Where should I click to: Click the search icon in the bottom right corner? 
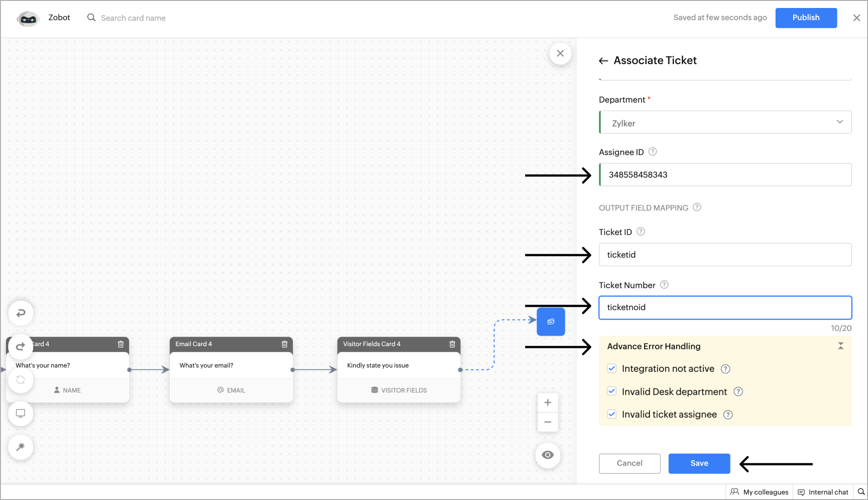coord(861,492)
